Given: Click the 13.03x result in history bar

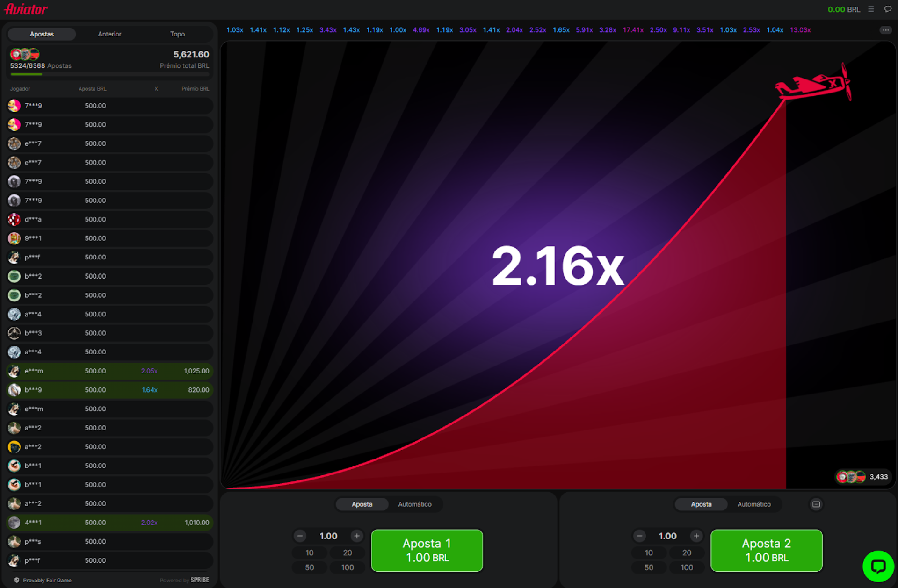Looking at the screenshot, I should coord(800,30).
